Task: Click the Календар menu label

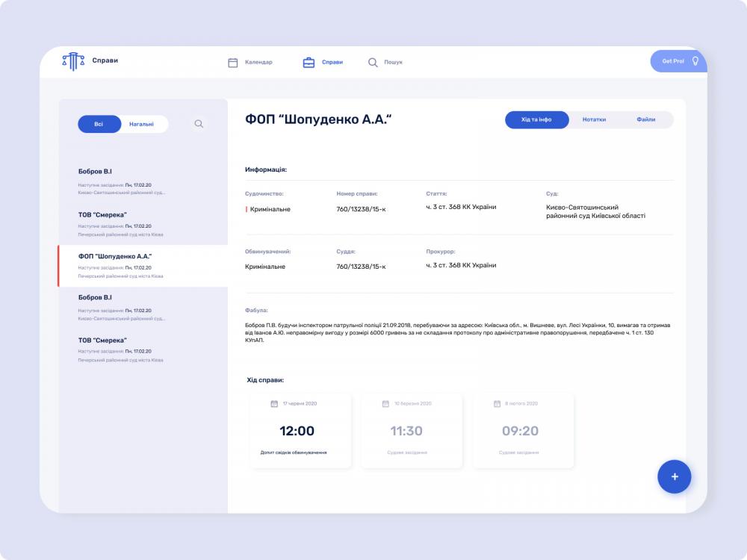Action: (258, 63)
